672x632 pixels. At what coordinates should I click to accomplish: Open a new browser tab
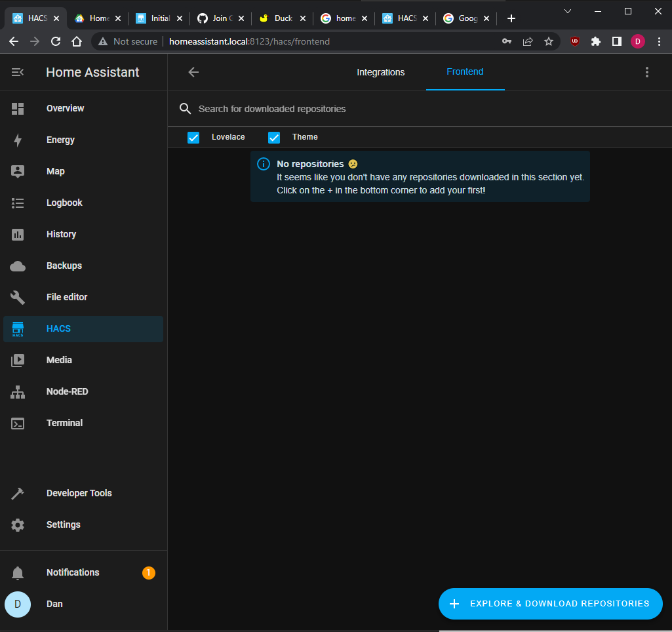tap(511, 18)
